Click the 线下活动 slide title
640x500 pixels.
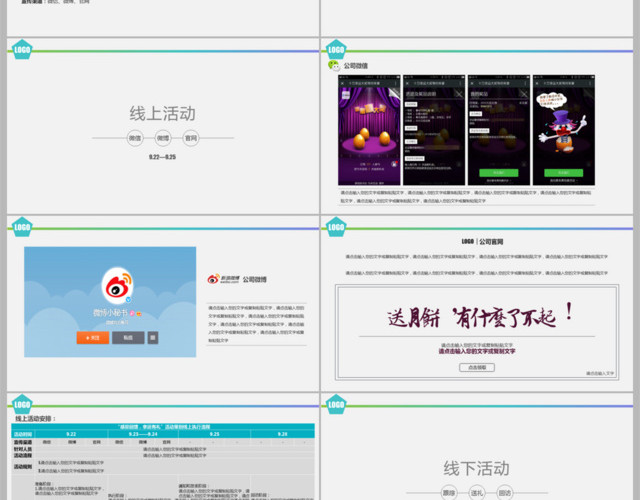477,468
